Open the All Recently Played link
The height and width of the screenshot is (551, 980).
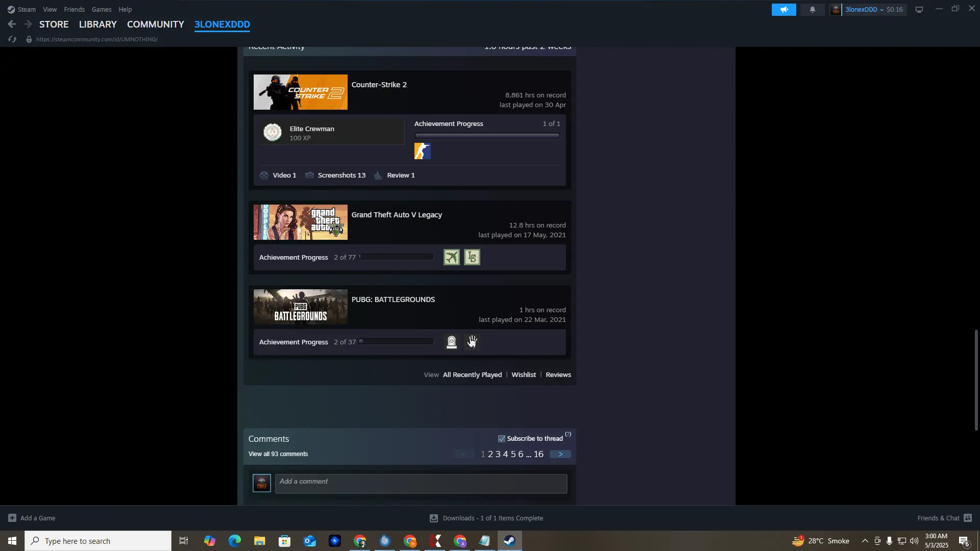tap(472, 374)
